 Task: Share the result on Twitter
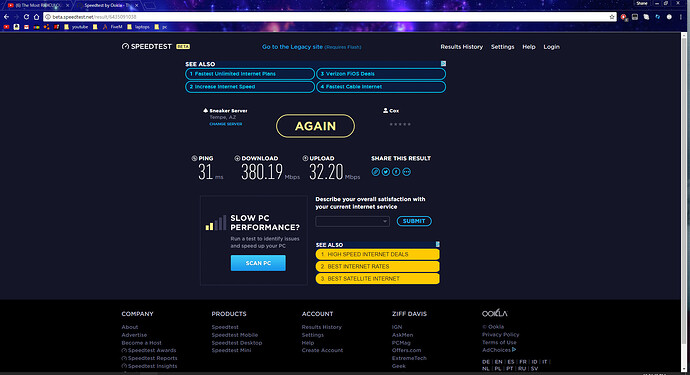click(x=386, y=172)
